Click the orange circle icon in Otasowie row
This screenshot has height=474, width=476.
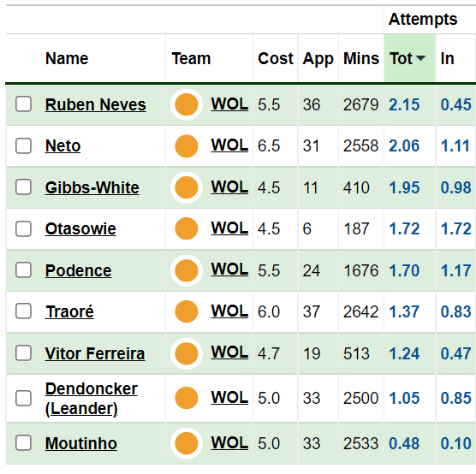[x=187, y=228]
